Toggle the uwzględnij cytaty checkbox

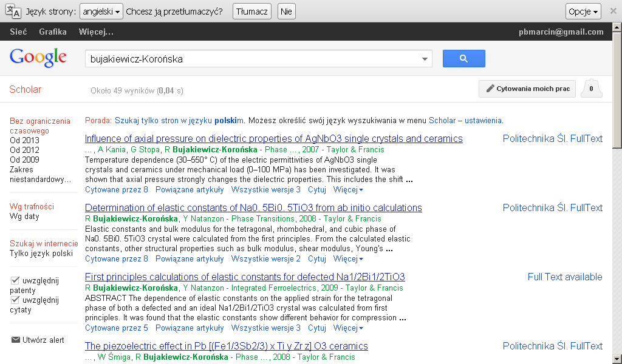tap(15, 300)
